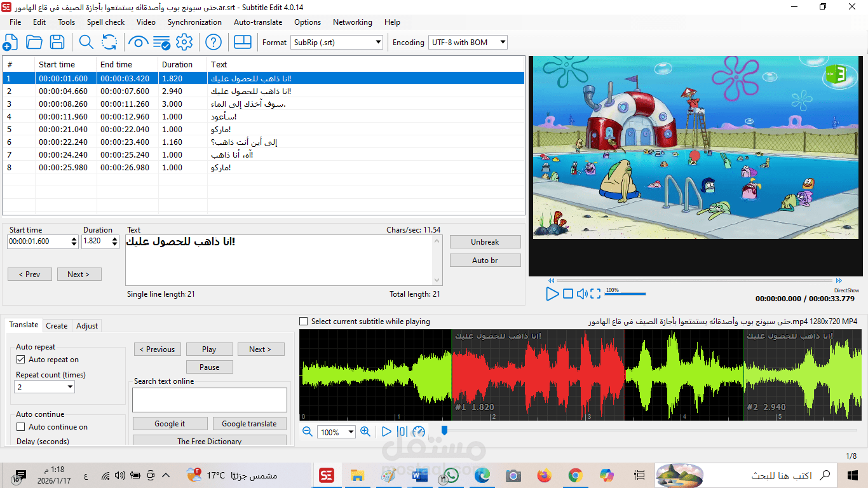The width and height of the screenshot is (868, 488).
Task: Open the File menu
Action: (x=15, y=22)
